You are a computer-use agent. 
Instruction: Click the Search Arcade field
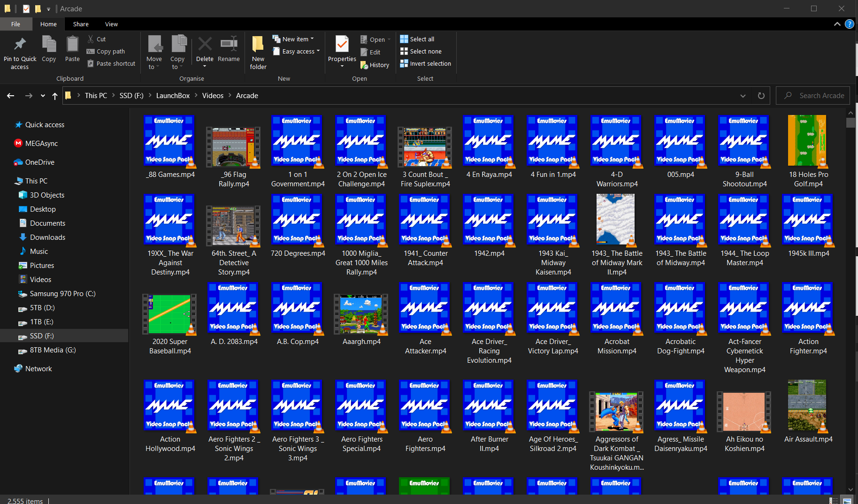tap(812, 96)
